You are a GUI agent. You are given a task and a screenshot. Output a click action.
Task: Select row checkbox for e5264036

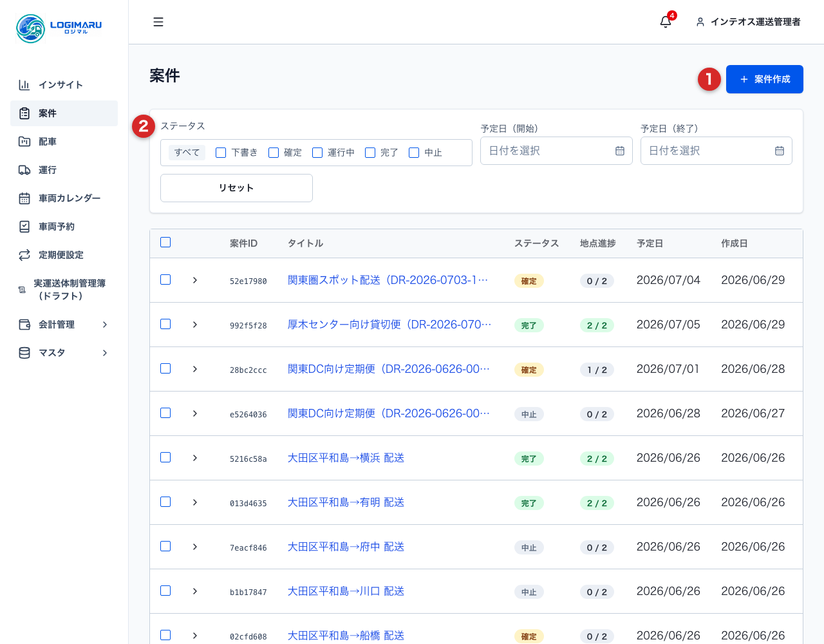[x=165, y=413]
